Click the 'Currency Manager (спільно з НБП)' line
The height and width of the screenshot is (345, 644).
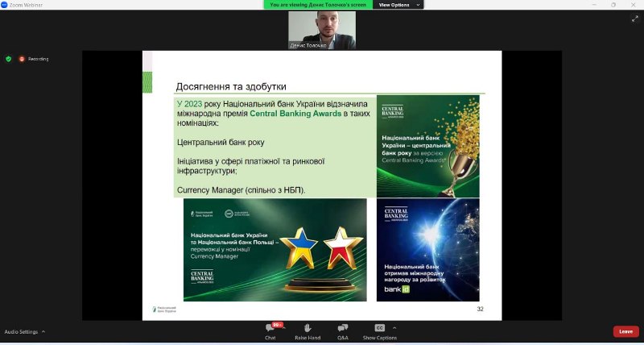(x=242, y=190)
